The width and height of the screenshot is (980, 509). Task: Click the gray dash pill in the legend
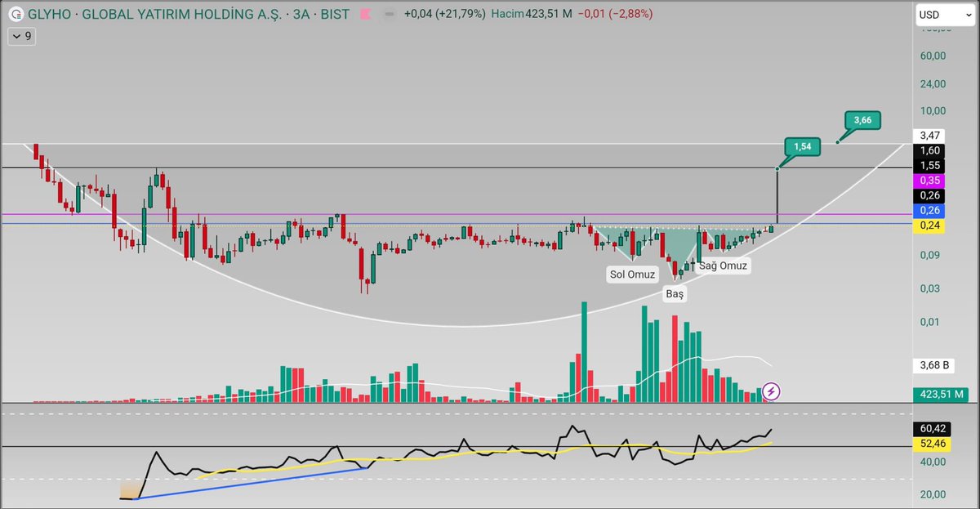coord(389,15)
